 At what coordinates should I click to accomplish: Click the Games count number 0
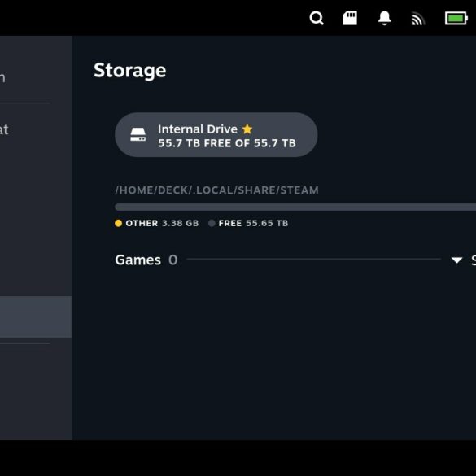pos(173,260)
